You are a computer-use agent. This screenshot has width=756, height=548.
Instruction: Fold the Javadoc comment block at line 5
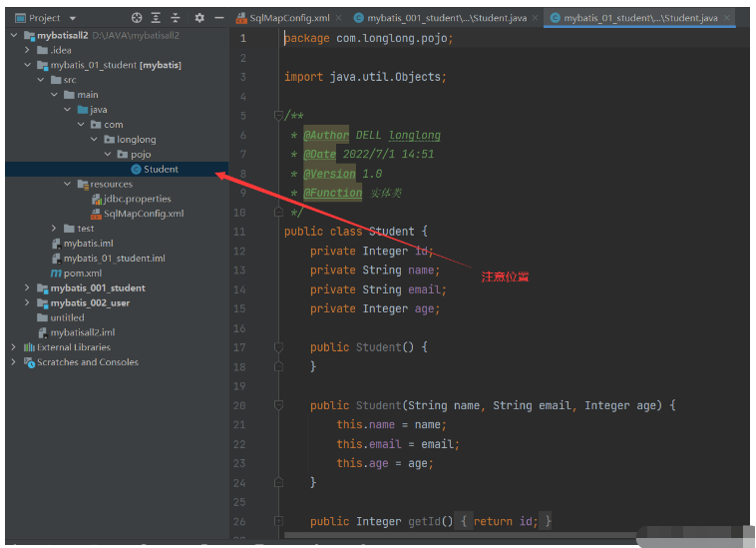click(x=280, y=116)
